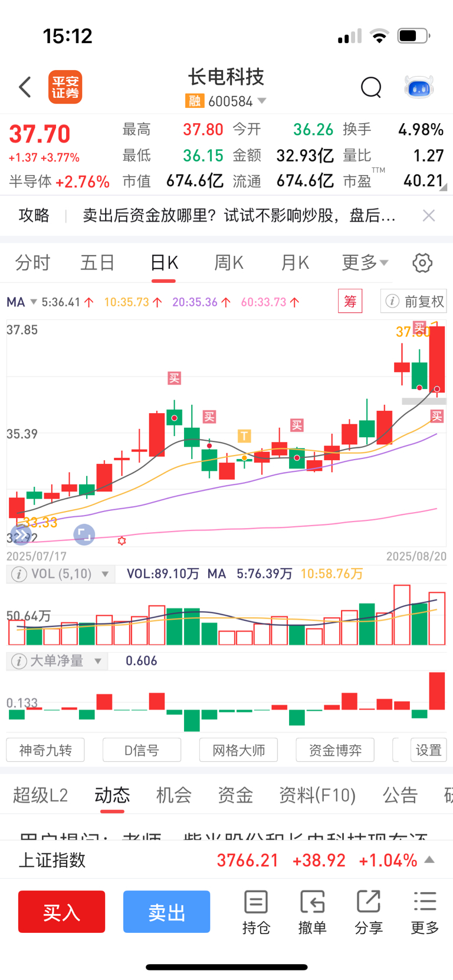The height and width of the screenshot is (980, 453).
Task: Toggle the 筹 chip distribution button
Action: click(x=350, y=302)
